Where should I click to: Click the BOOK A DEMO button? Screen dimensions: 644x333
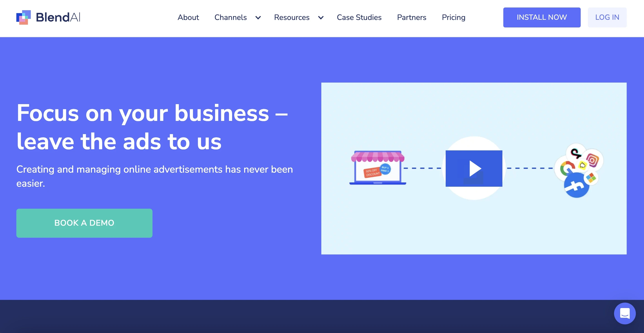click(x=84, y=223)
